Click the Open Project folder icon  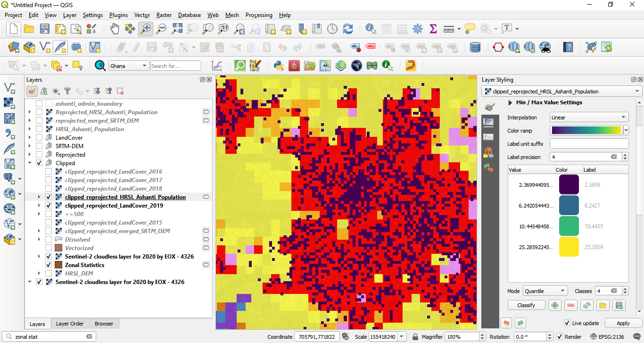[x=29, y=29]
